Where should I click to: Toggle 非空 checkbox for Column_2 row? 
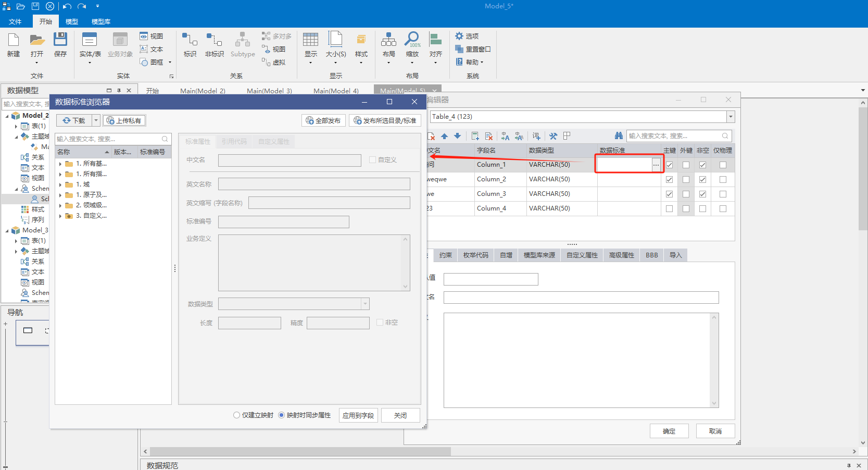pos(702,179)
